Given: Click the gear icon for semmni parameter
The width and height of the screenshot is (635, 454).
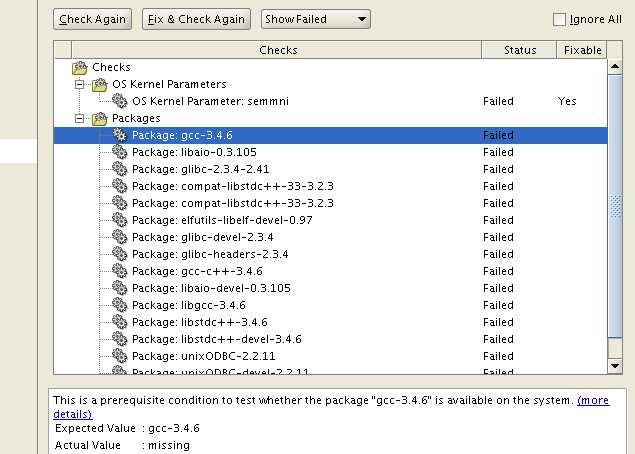Looking at the screenshot, I should [120, 102].
